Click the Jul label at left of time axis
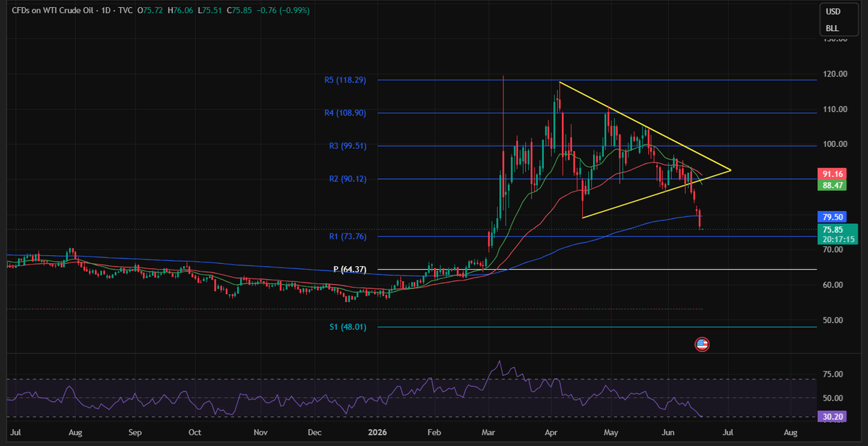This screenshot has width=868, height=446. [x=14, y=433]
